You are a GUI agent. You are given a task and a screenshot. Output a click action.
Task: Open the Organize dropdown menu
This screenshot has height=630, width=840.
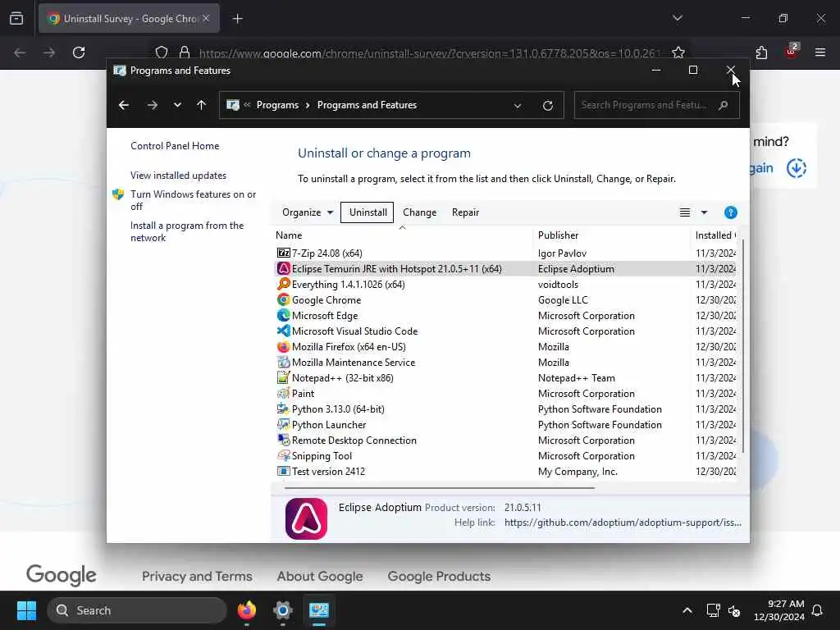308,212
